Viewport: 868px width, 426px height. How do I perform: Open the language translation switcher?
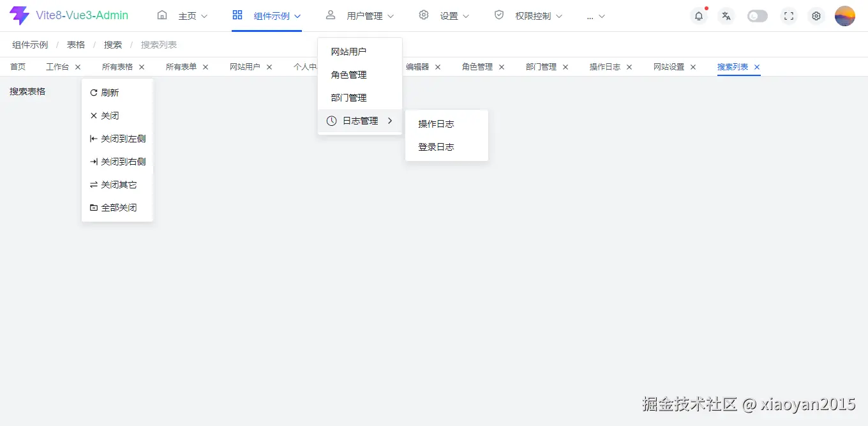coord(726,16)
